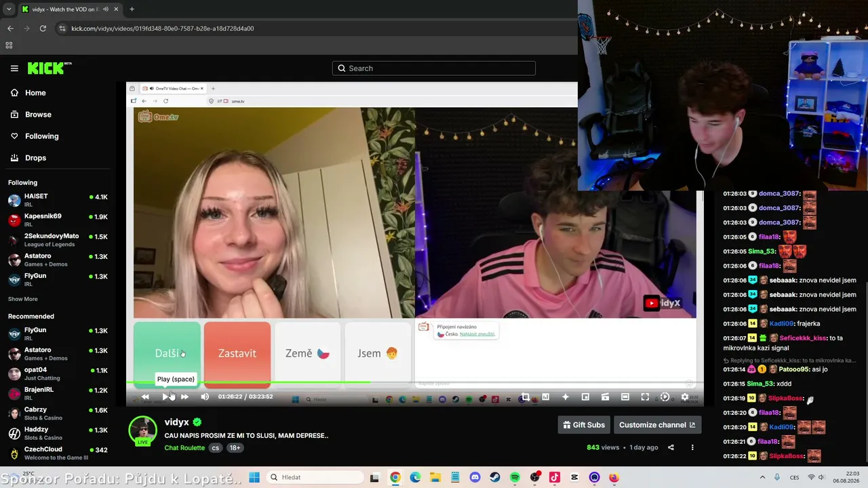This screenshot has height=488, width=868.
Task: Click the vidyx channel name
Action: (x=176, y=422)
